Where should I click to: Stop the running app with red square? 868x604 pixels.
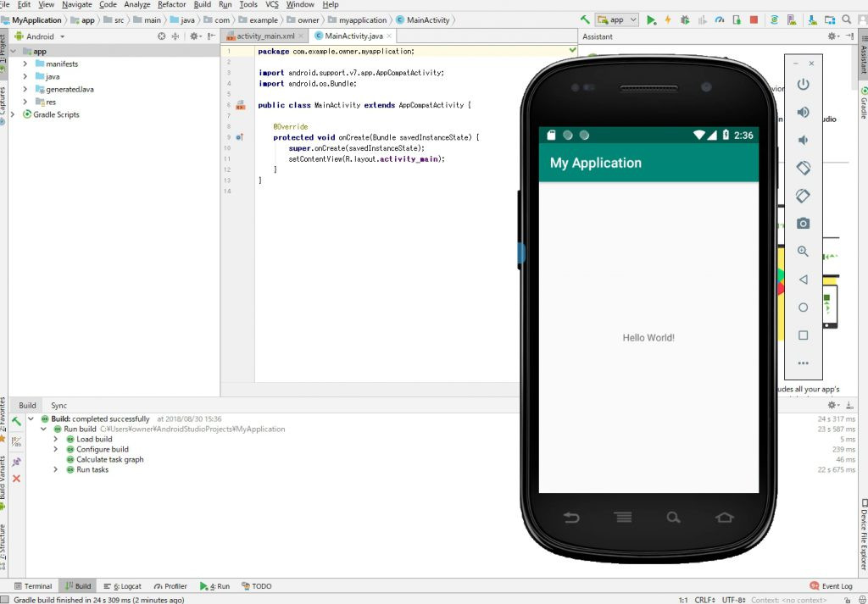(x=753, y=19)
